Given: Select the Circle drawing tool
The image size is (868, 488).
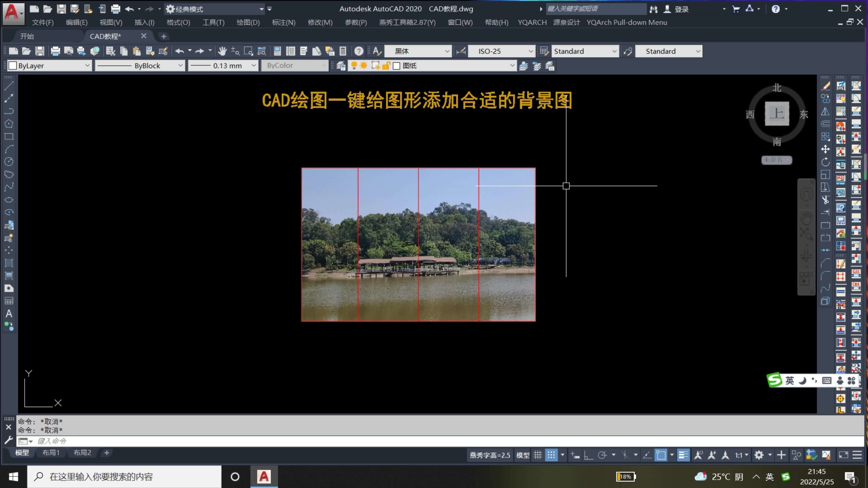Looking at the screenshot, I should click(x=9, y=162).
